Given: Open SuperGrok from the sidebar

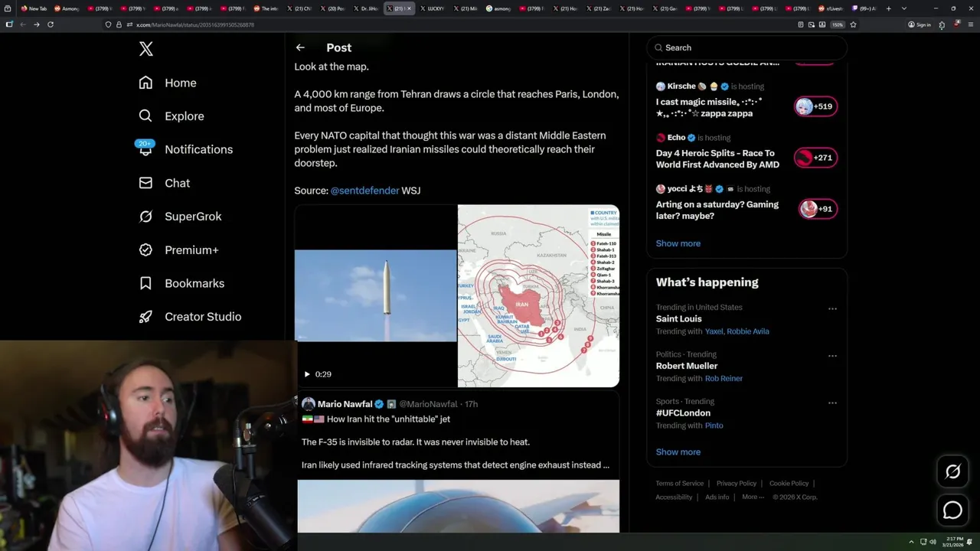Looking at the screenshot, I should (x=181, y=217).
